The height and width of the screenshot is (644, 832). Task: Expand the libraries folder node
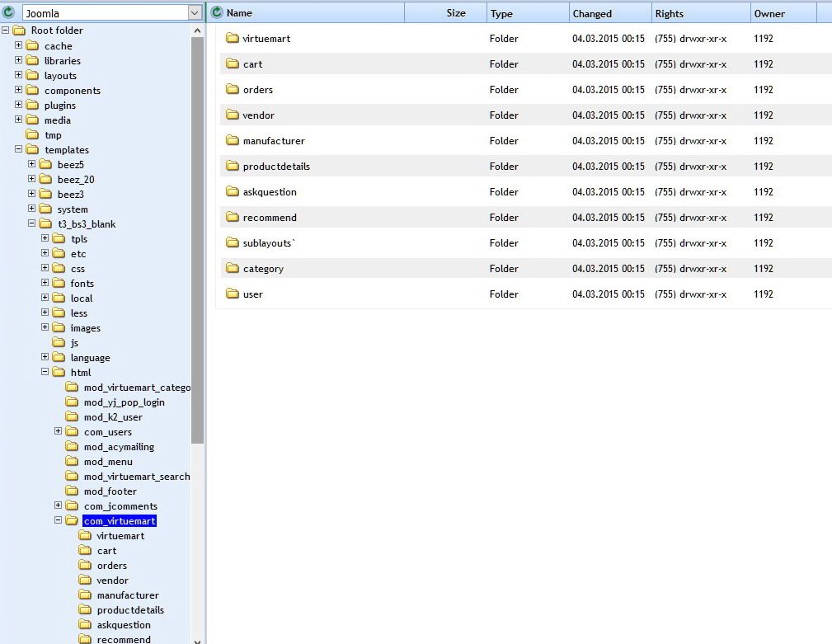click(19, 60)
